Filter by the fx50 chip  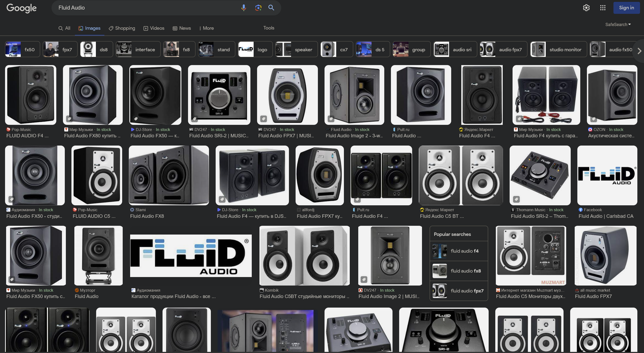[x=23, y=49]
